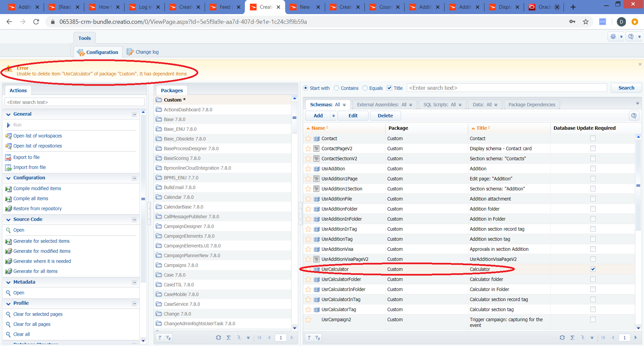Select the Contains radio option
This screenshot has height=346, width=644.
pos(336,88)
